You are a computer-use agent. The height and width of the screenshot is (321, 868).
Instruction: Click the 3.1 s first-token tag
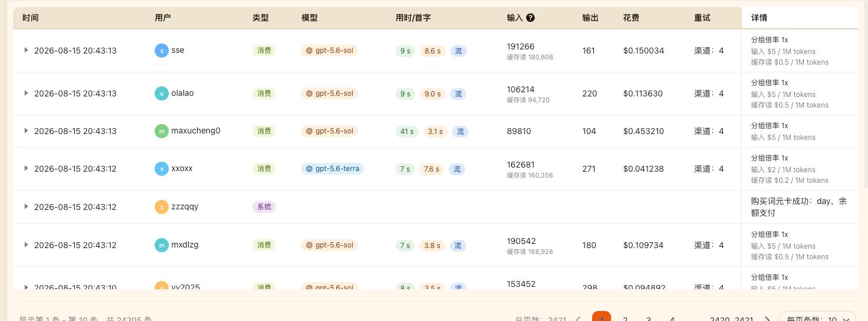tap(435, 131)
